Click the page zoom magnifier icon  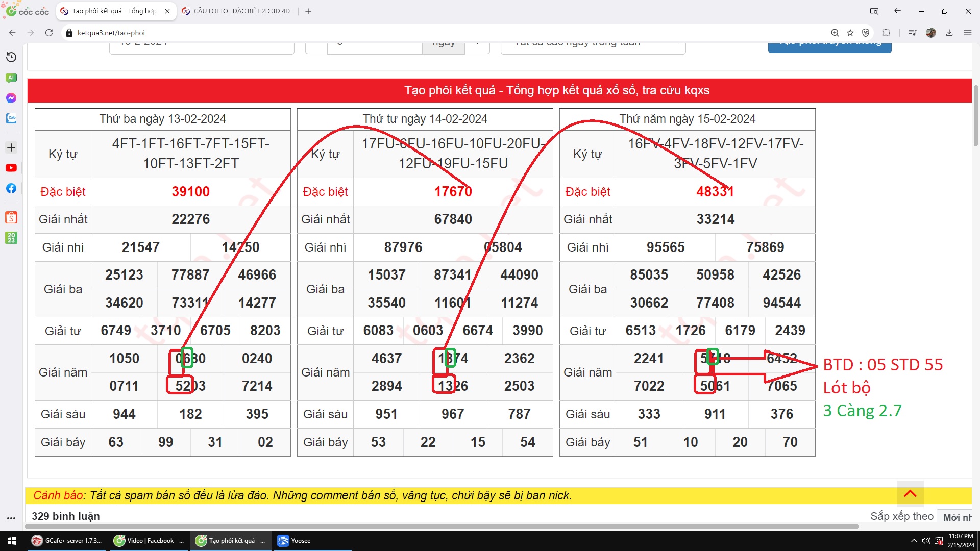(835, 33)
